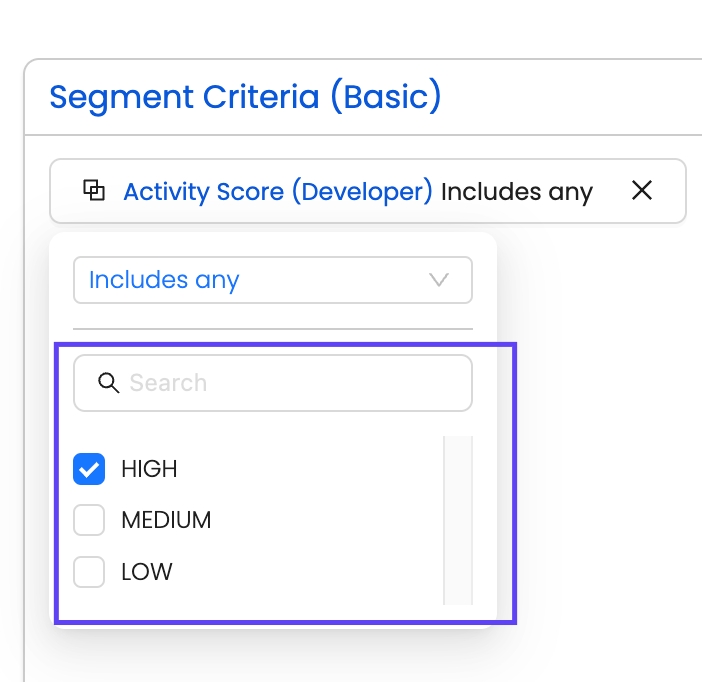Enable the LOW checkbox

click(x=89, y=572)
